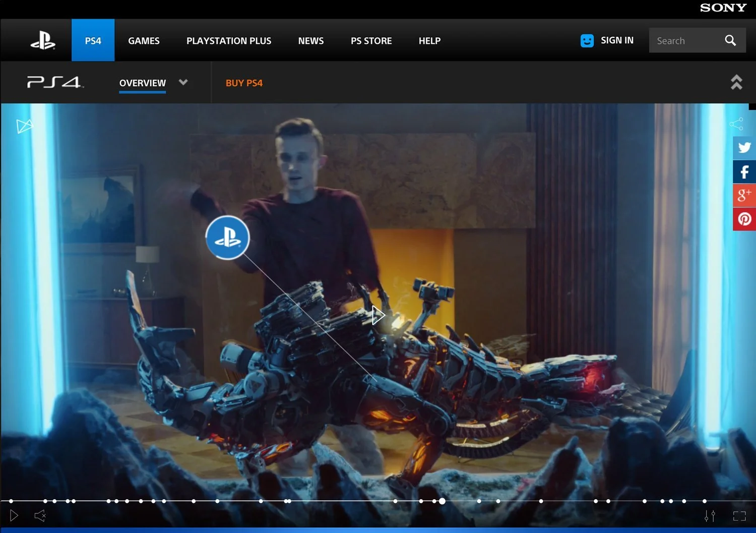
Task: Play the video from bottom controls
Action: [x=14, y=515]
